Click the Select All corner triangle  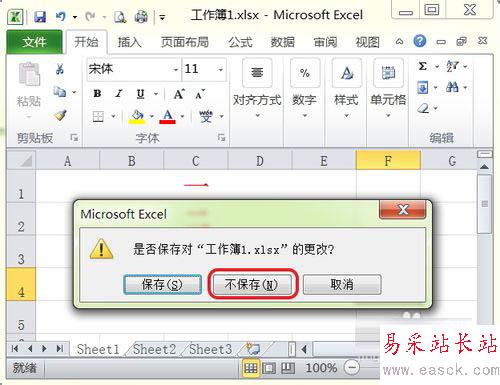click(21, 160)
